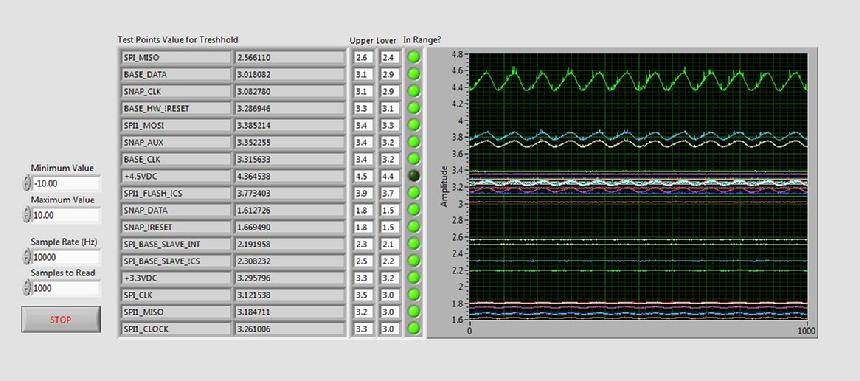Click the BASE_DATA In Range indicator LED
860x381 pixels.
[x=414, y=74]
